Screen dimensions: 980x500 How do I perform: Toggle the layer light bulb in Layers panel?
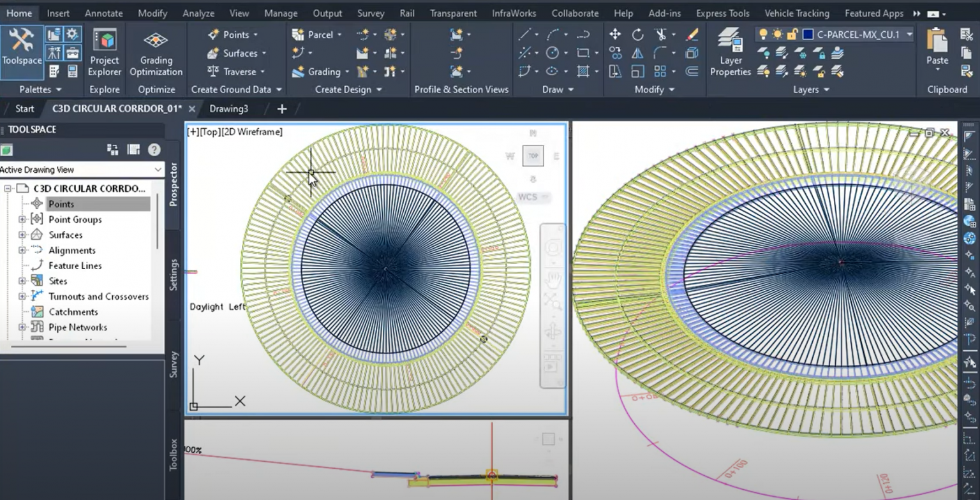(763, 34)
